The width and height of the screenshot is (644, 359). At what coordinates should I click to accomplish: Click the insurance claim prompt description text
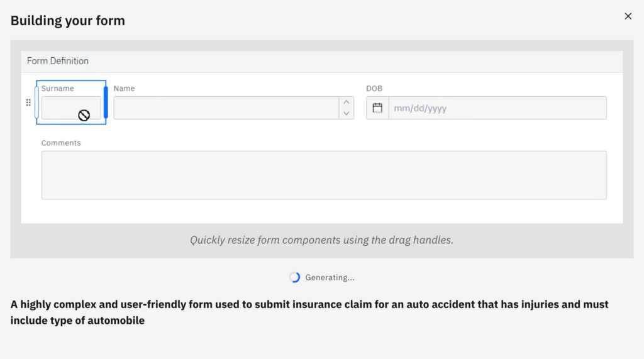[x=309, y=312]
